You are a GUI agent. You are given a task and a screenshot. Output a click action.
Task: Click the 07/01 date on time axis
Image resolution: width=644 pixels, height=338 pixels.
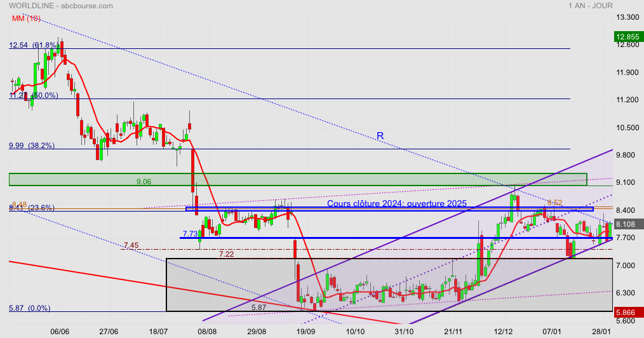coord(552,332)
